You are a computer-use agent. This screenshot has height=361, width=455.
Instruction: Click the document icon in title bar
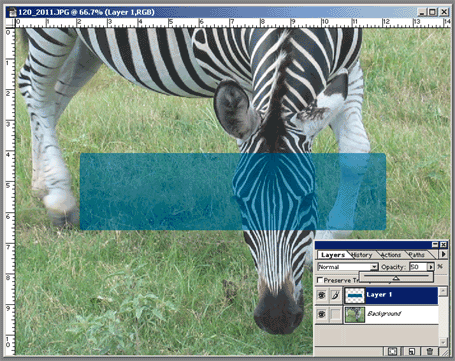pyautogui.click(x=12, y=12)
